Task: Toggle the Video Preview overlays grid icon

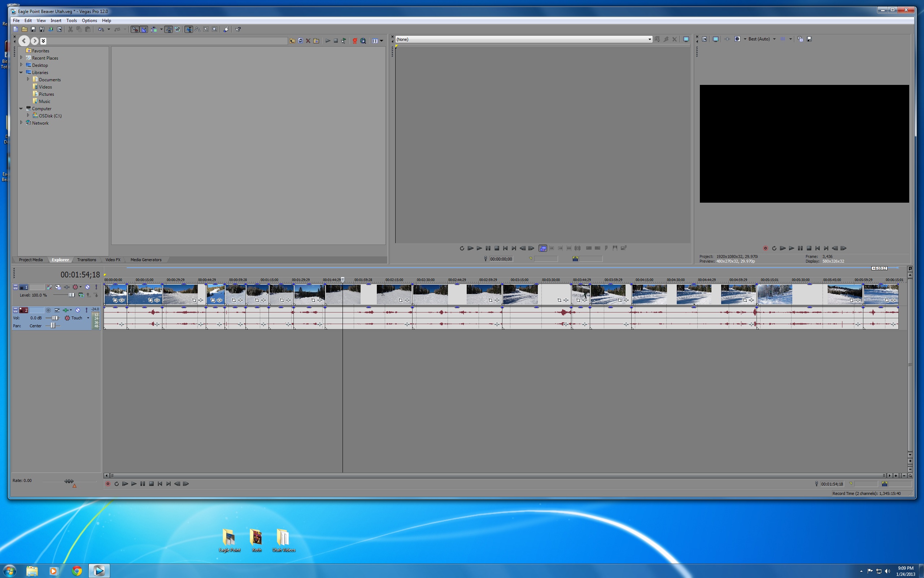Action: point(783,39)
